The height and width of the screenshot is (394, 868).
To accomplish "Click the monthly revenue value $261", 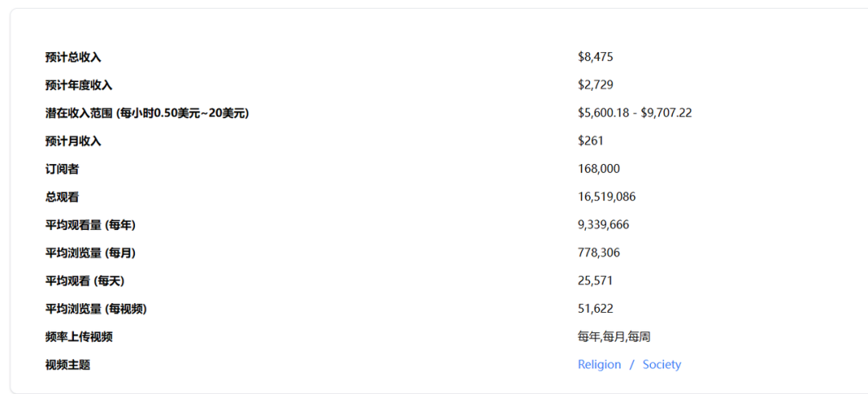I will tap(591, 142).
